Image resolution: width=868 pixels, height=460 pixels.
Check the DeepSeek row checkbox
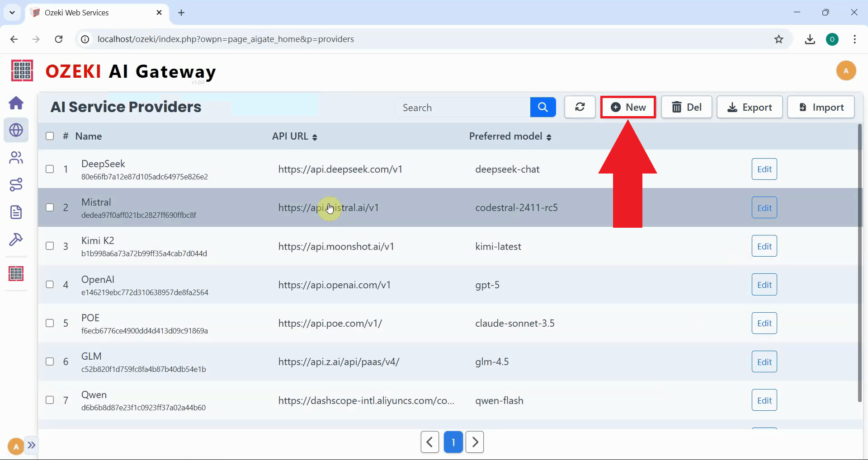point(50,169)
